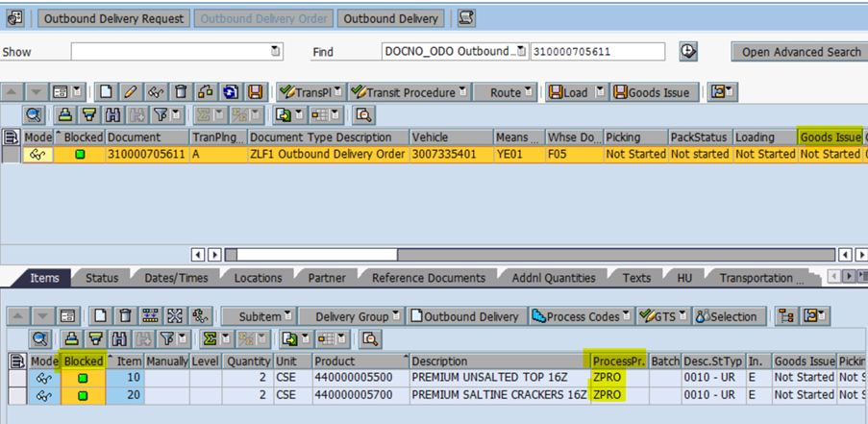This screenshot has width=868, height=424.
Task: Click the execute search clock icon
Action: pos(688,52)
